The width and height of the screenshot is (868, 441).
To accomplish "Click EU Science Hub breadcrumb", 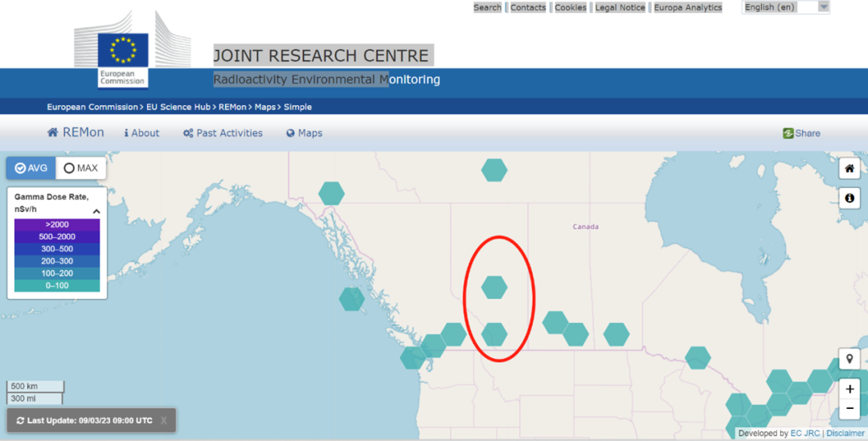I will pos(178,107).
